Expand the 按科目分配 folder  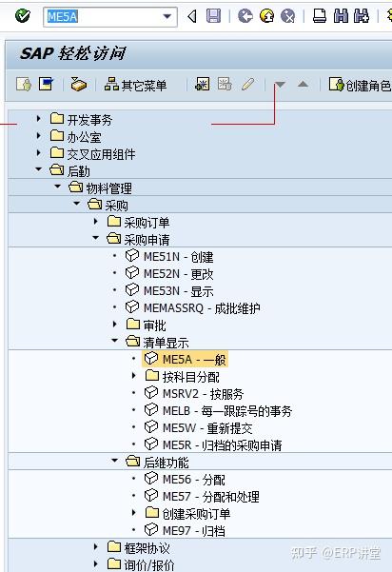click(133, 375)
